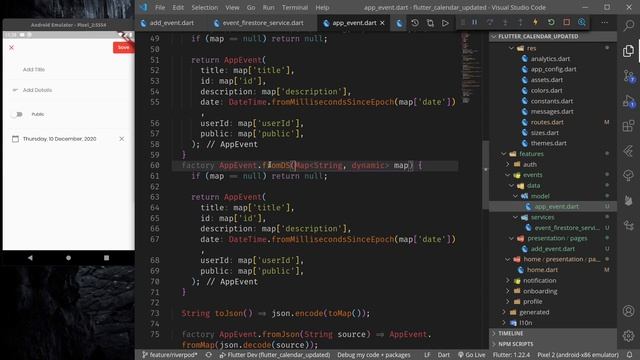
Task: Open the Flutter sidebar icon
Action: pos(629,151)
